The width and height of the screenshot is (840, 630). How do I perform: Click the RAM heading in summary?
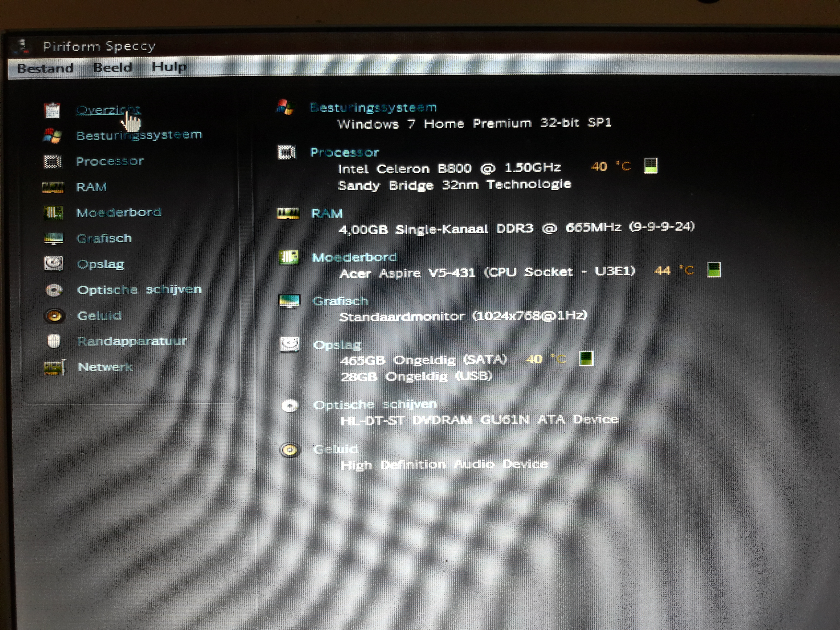click(327, 213)
